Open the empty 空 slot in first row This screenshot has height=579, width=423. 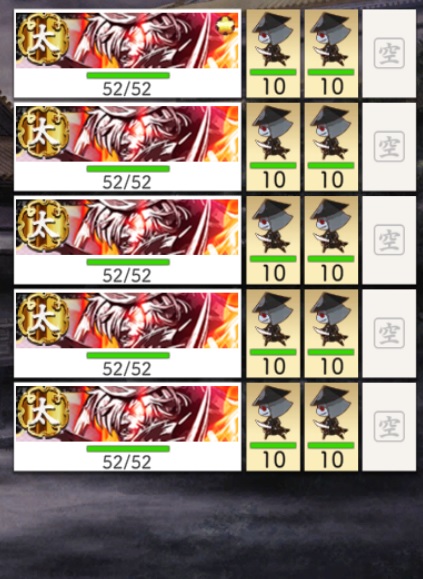pyautogui.click(x=389, y=54)
